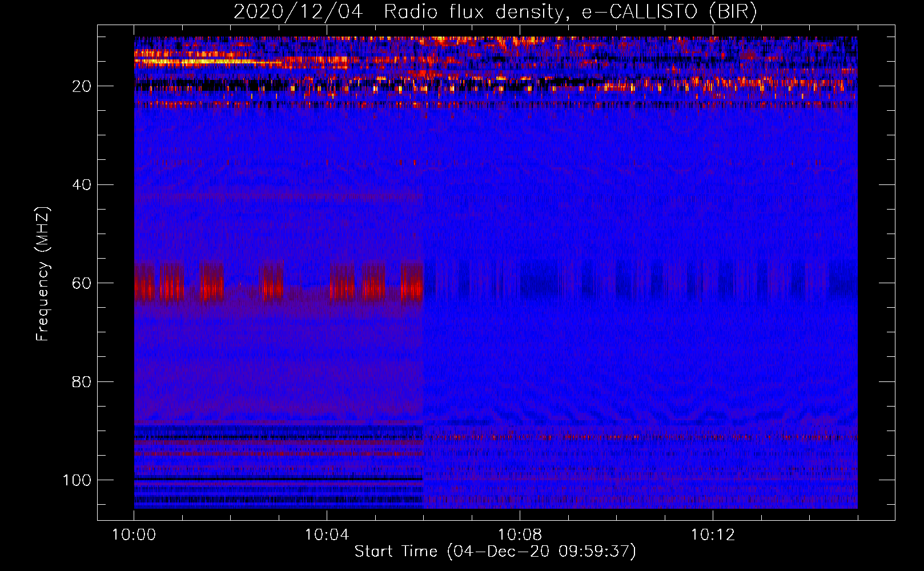
Task: Click the "100" frequency tick label
Action: click(x=77, y=480)
